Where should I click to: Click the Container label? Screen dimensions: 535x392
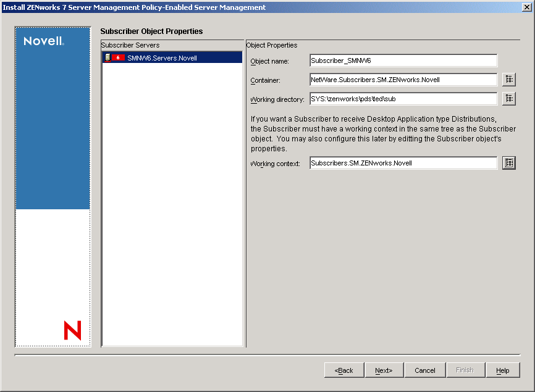(x=265, y=80)
